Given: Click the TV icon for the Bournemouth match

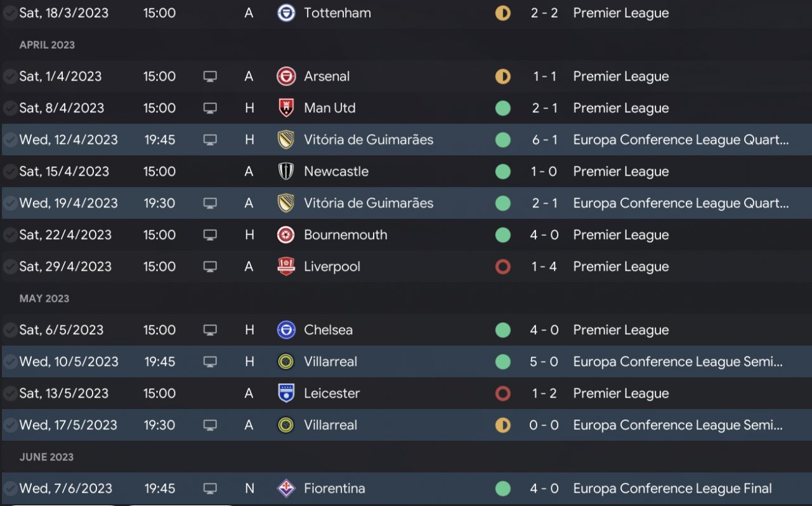Looking at the screenshot, I should [x=210, y=235].
